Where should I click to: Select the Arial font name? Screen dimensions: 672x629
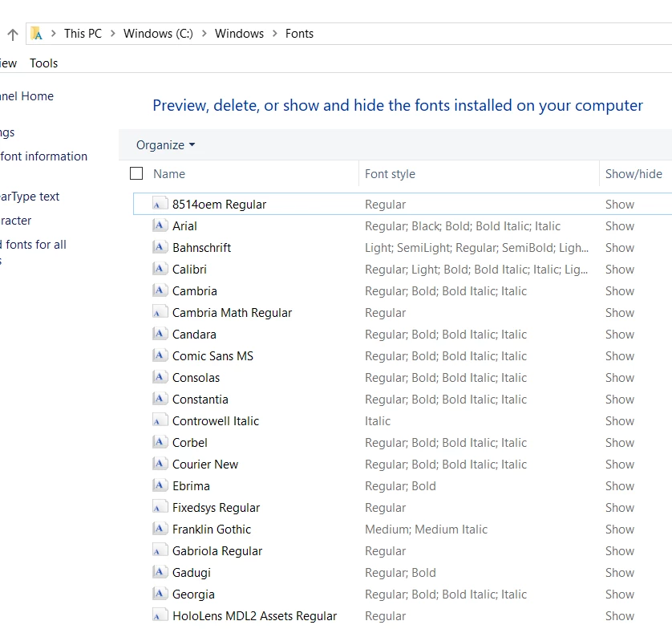tap(184, 226)
